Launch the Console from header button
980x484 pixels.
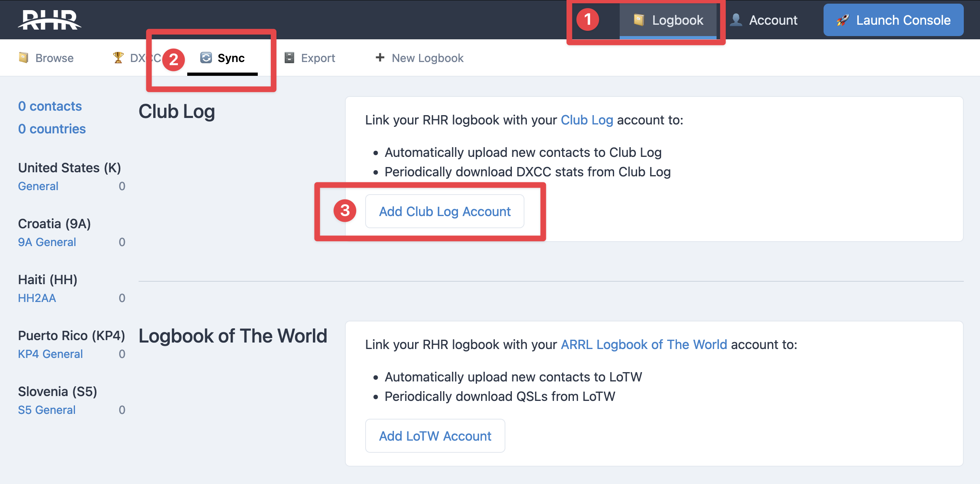click(893, 20)
